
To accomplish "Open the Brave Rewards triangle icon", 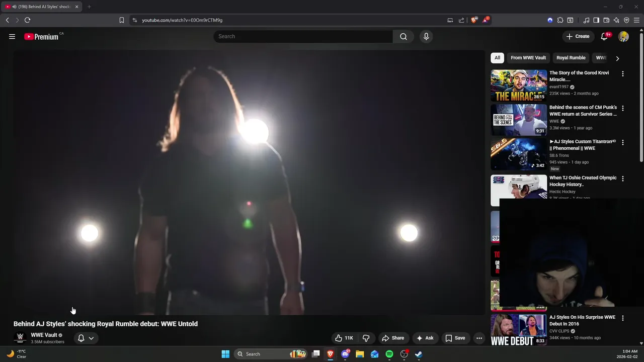I will [486, 20].
